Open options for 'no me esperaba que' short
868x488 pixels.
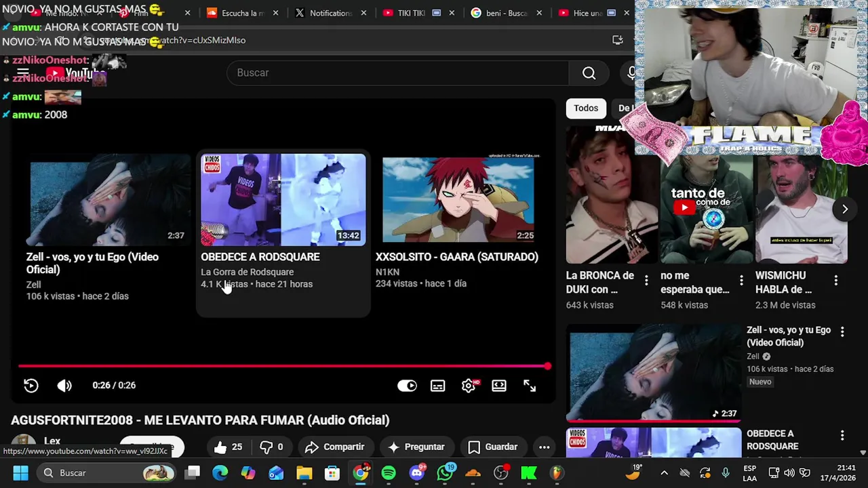tap(741, 280)
